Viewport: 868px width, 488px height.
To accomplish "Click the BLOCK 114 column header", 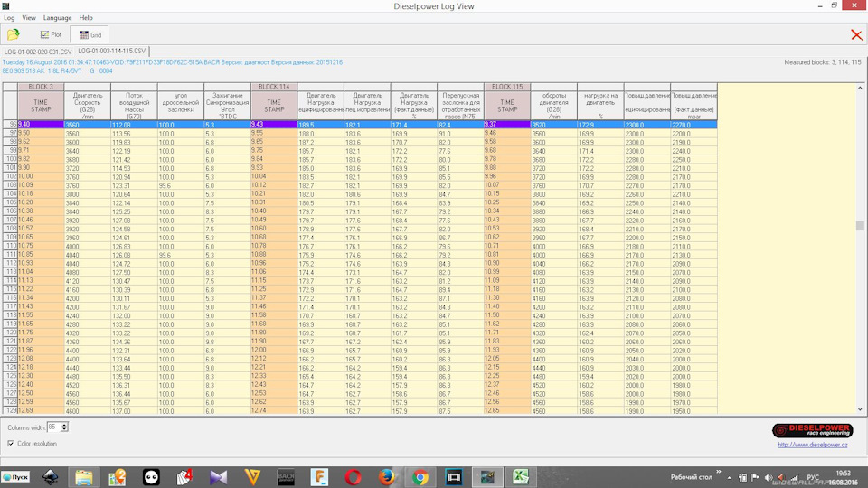I will coord(273,87).
